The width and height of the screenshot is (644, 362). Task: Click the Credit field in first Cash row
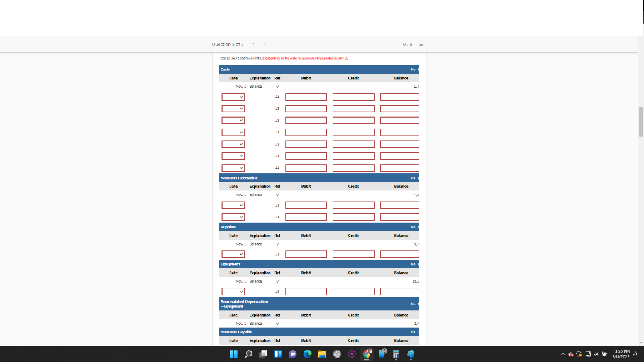click(x=353, y=97)
